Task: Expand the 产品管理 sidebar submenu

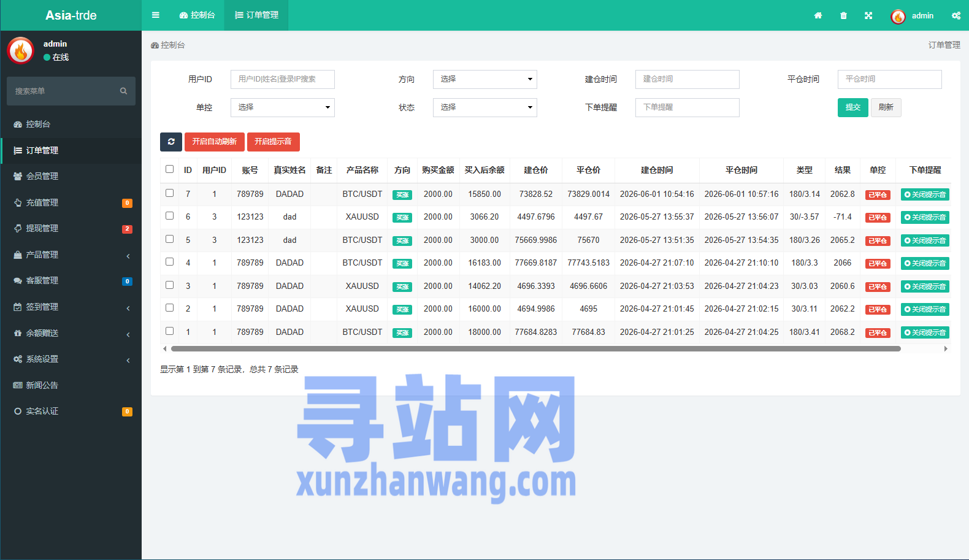Action: pos(71,255)
